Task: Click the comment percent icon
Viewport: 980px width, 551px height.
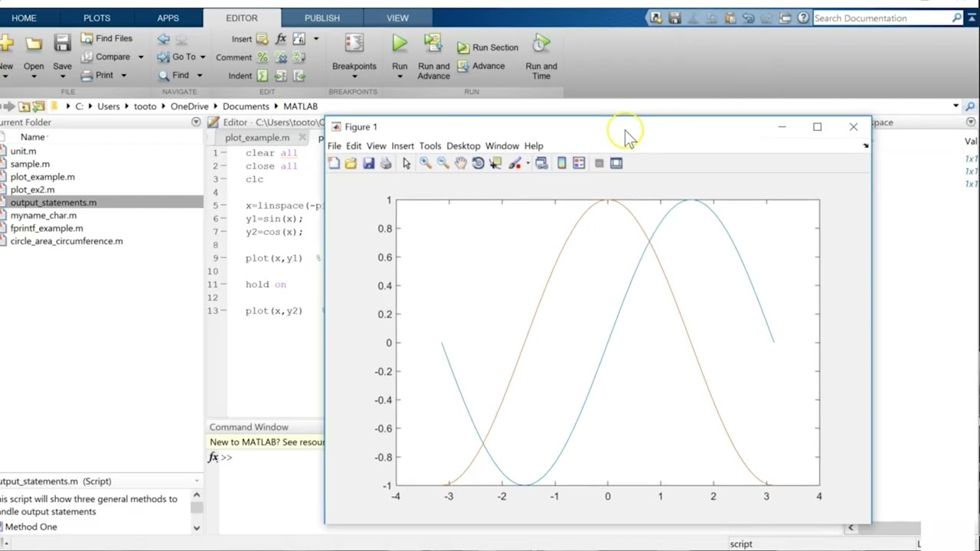Action: click(x=263, y=57)
